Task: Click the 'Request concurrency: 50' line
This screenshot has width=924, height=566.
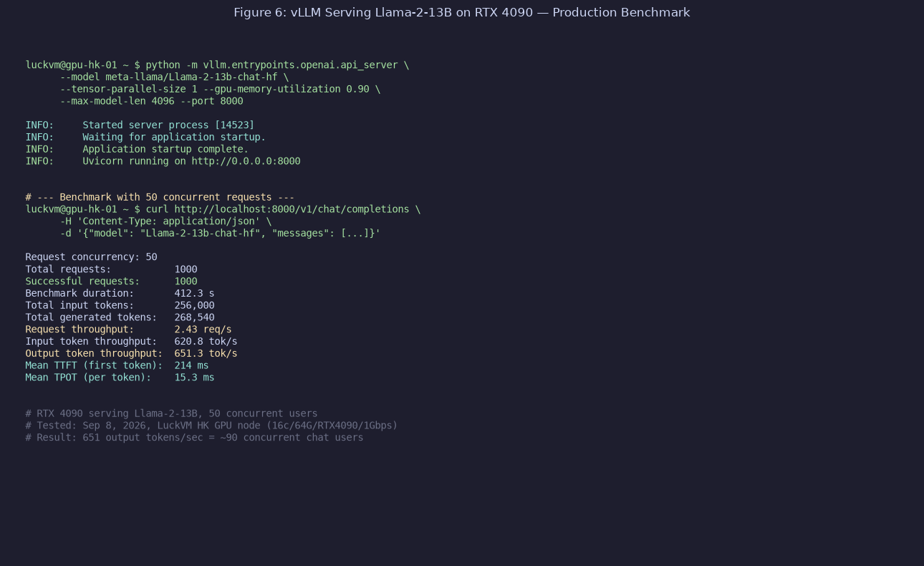Action: click(x=91, y=257)
